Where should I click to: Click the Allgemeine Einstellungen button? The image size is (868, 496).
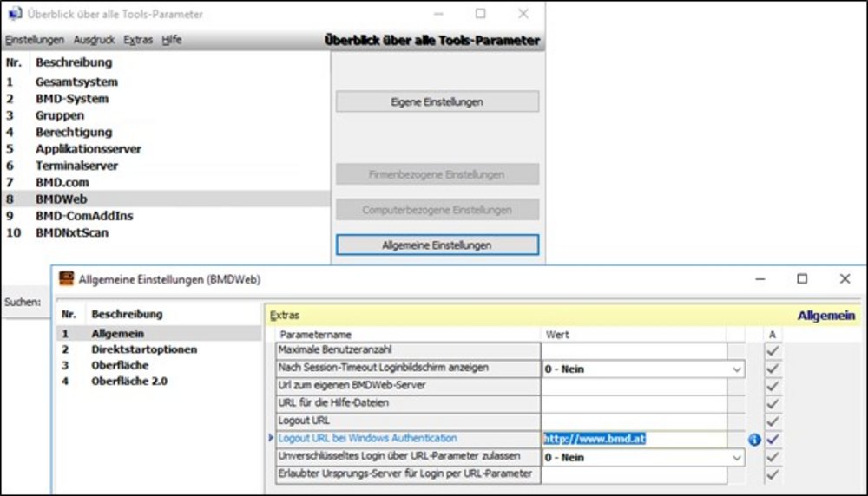[437, 245]
